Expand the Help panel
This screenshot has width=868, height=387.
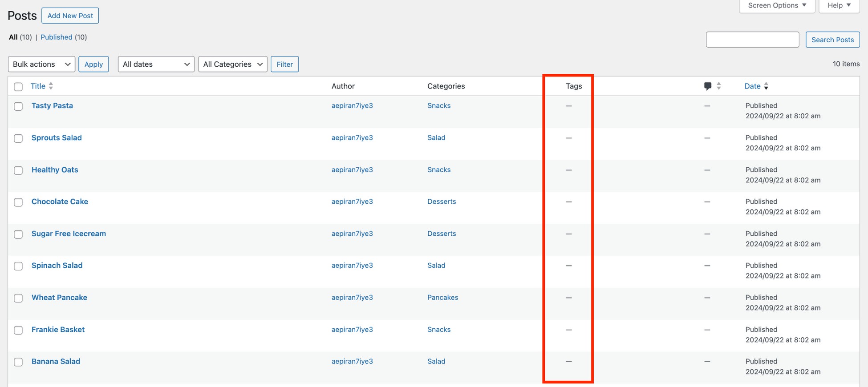(839, 5)
